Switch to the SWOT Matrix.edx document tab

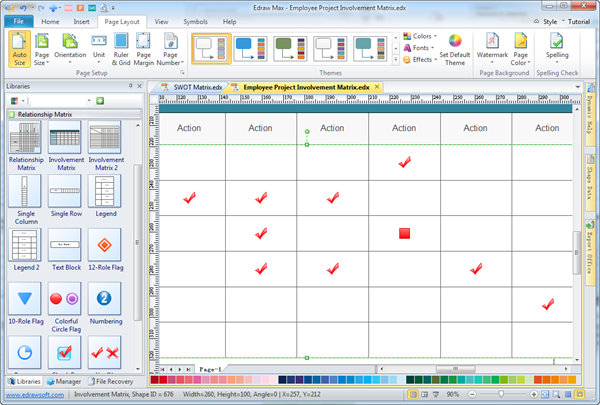(192, 87)
